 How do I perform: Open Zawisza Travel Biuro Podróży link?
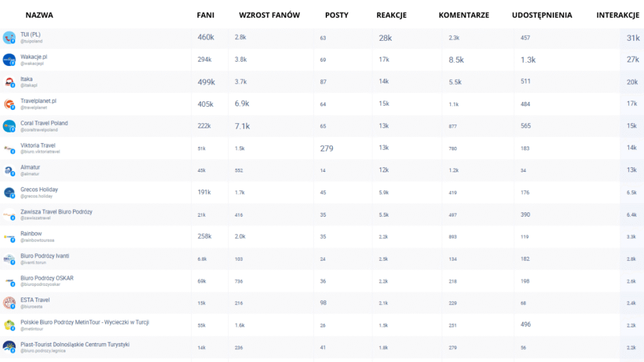(x=56, y=212)
